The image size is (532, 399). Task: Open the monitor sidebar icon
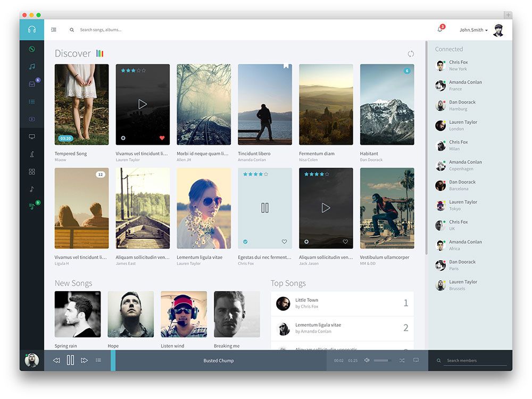(32, 136)
